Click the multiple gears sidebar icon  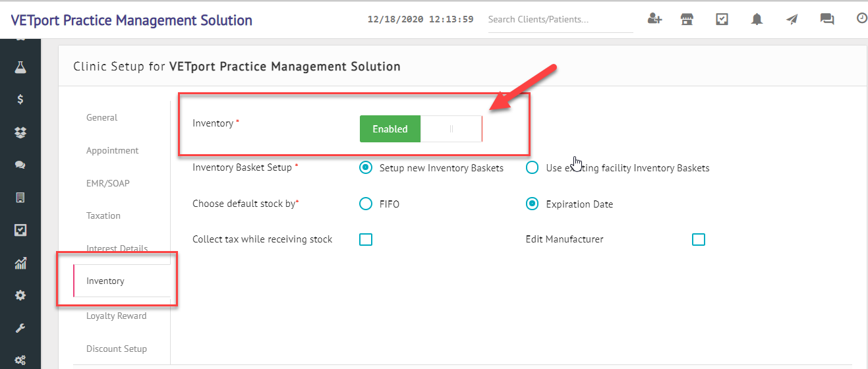click(20, 360)
